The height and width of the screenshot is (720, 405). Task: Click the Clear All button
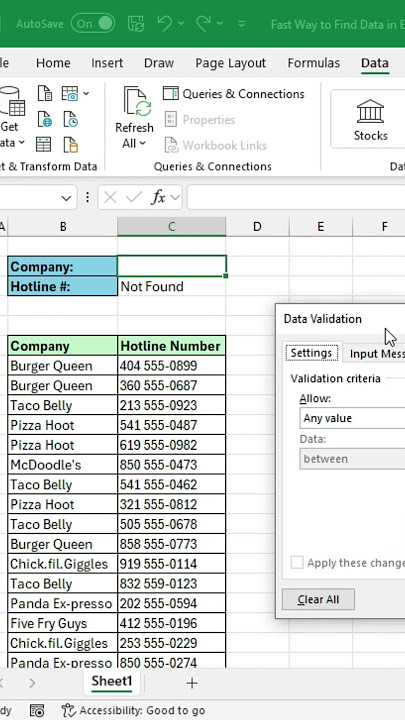tap(318, 599)
